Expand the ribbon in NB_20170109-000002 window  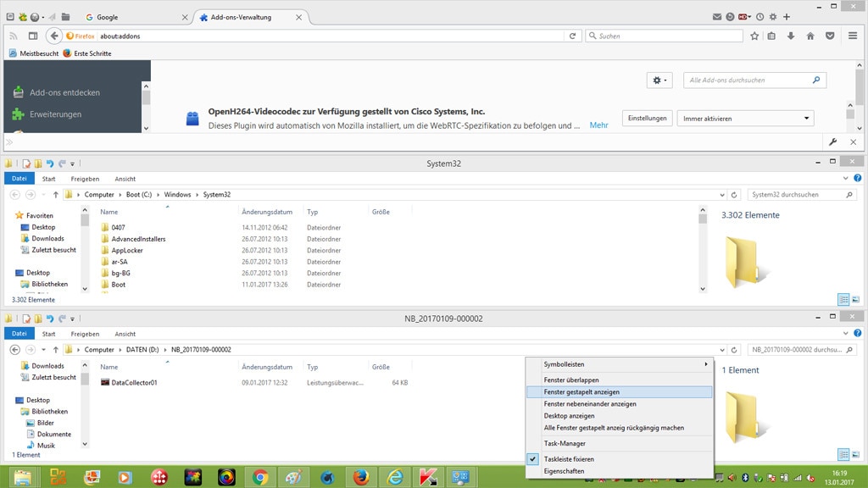point(845,333)
